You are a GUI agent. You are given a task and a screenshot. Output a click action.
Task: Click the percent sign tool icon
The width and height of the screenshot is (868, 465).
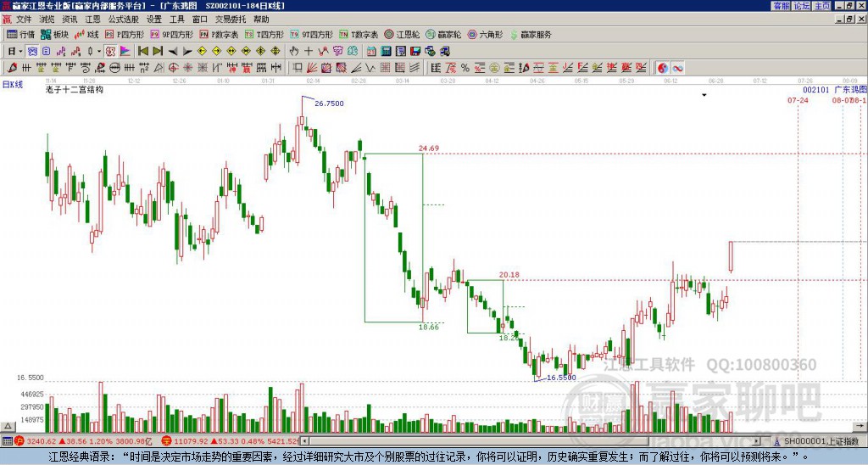click(x=465, y=68)
